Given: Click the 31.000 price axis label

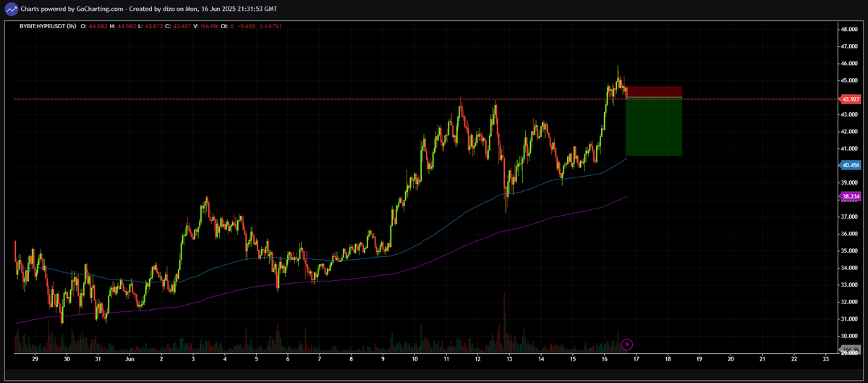Looking at the screenshot, I should point(848,319).
